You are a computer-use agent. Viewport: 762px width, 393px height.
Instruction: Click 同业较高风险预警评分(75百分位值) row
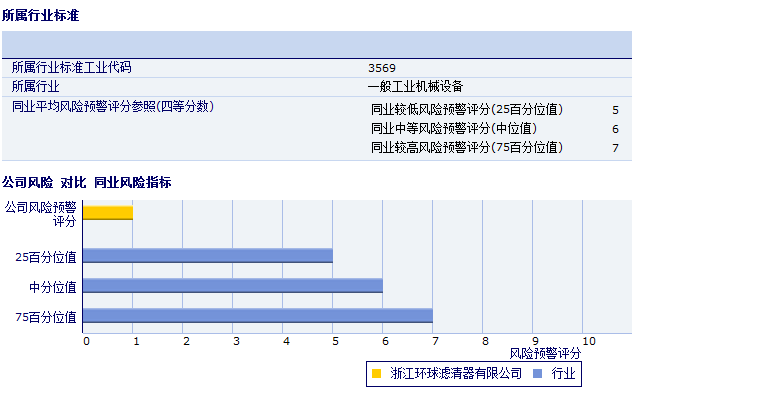495,148
